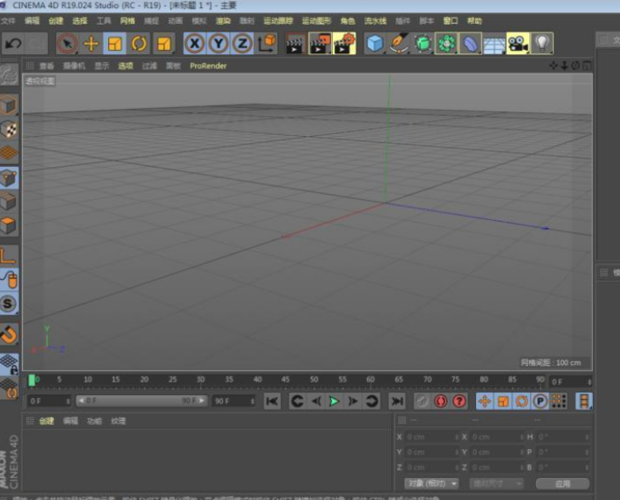Click the Tweak mouse icon

pyautogui.click(x=9, y=279)
